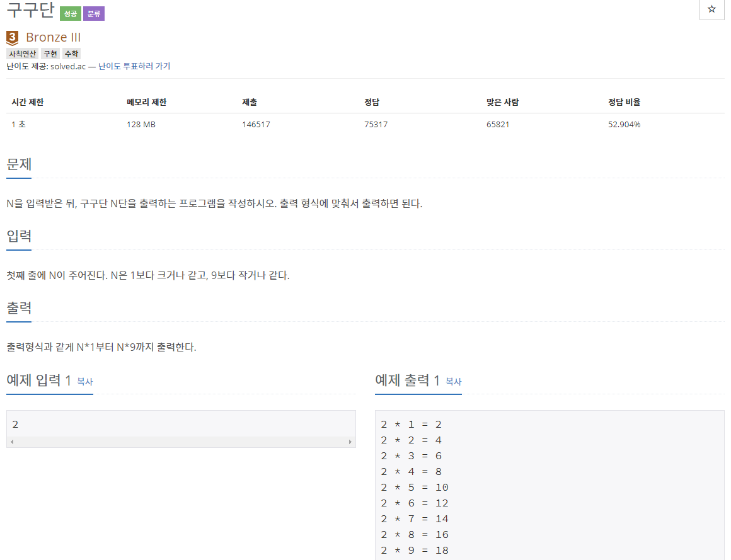Click the Bronze III tier text
Screen dimensions: 731x560
pyautogui.click(x=53, y=37)
